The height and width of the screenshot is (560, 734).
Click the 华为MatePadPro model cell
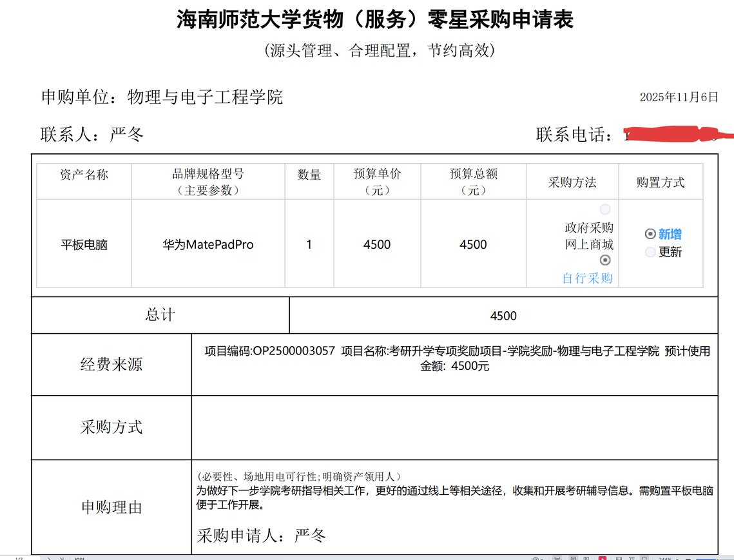208,245
